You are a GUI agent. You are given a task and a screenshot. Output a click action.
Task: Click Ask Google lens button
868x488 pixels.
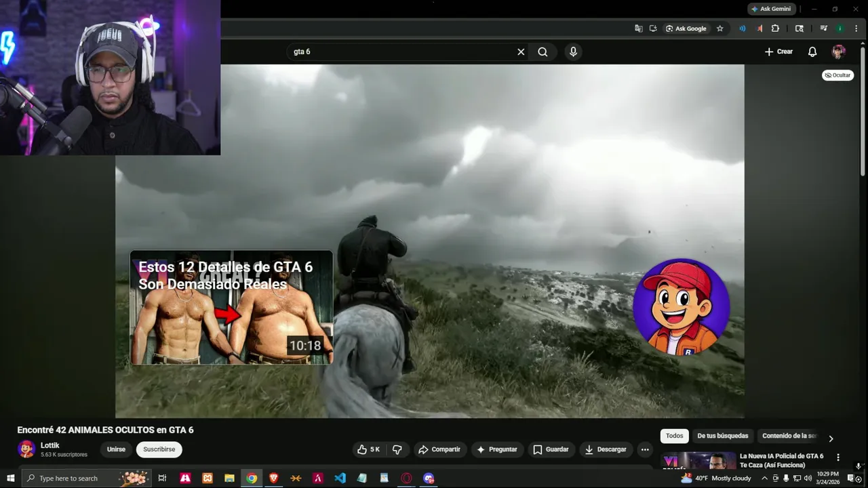(686, 28)
